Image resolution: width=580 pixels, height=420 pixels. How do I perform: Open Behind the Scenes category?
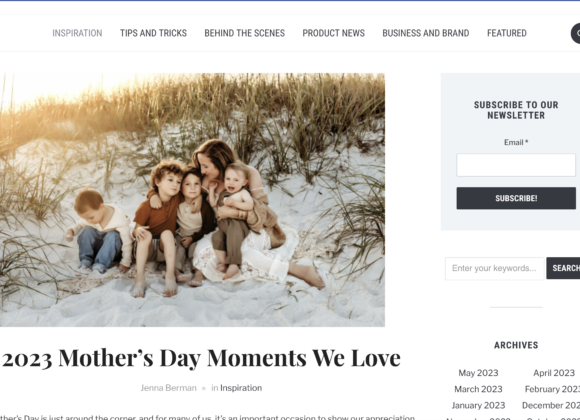tap(245, 33)
